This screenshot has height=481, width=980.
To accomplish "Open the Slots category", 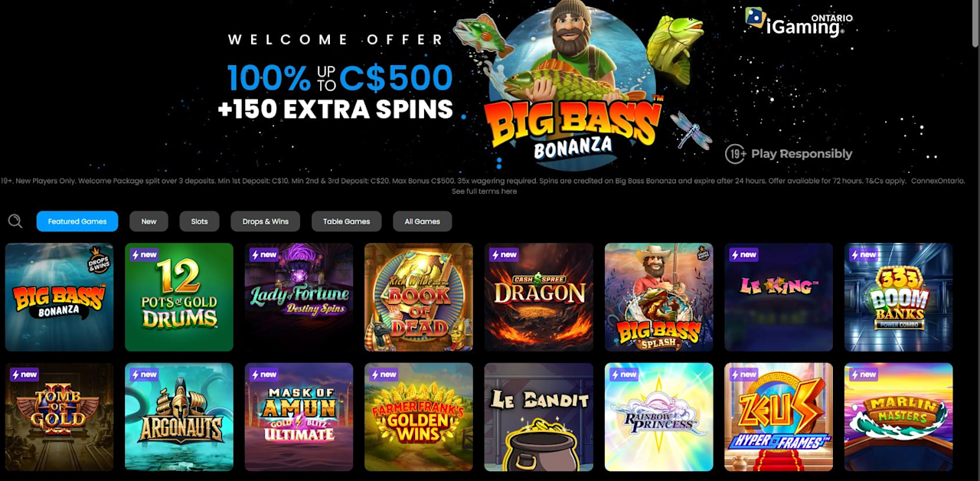I will click(199, 221).
